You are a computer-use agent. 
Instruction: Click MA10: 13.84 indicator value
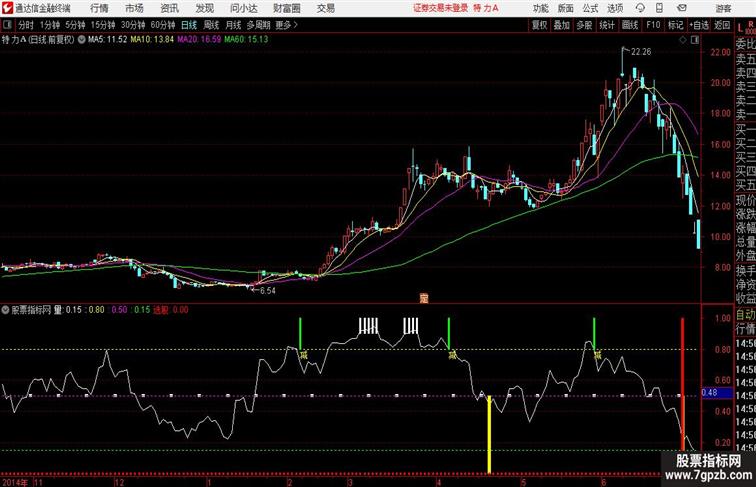[152, 40]
